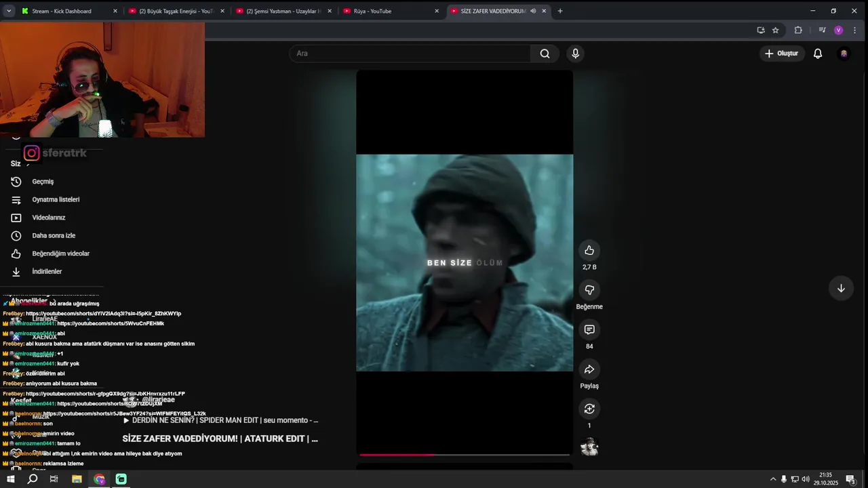Click the Paylaş share arrow icon
Viewport: 868px width, 488px height.
tap(589, 369)
